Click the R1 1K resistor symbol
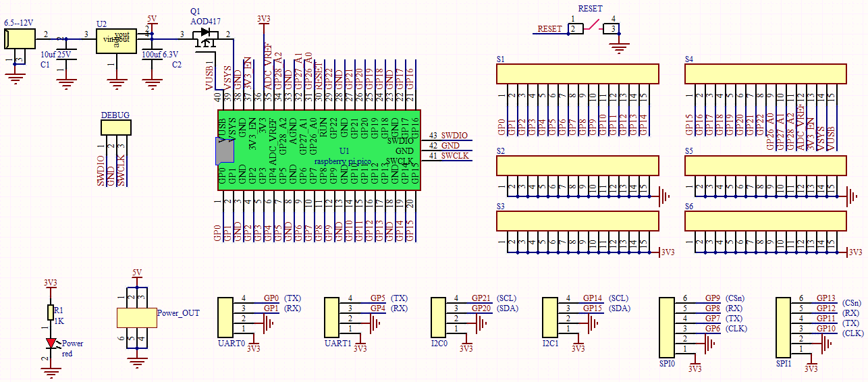868x382 pixels. (50, 312)
